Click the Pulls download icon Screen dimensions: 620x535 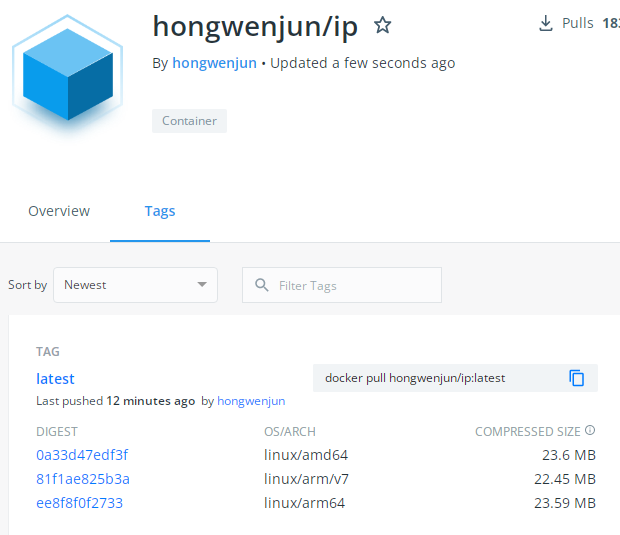pyautogui.click(x=546, y=23)
